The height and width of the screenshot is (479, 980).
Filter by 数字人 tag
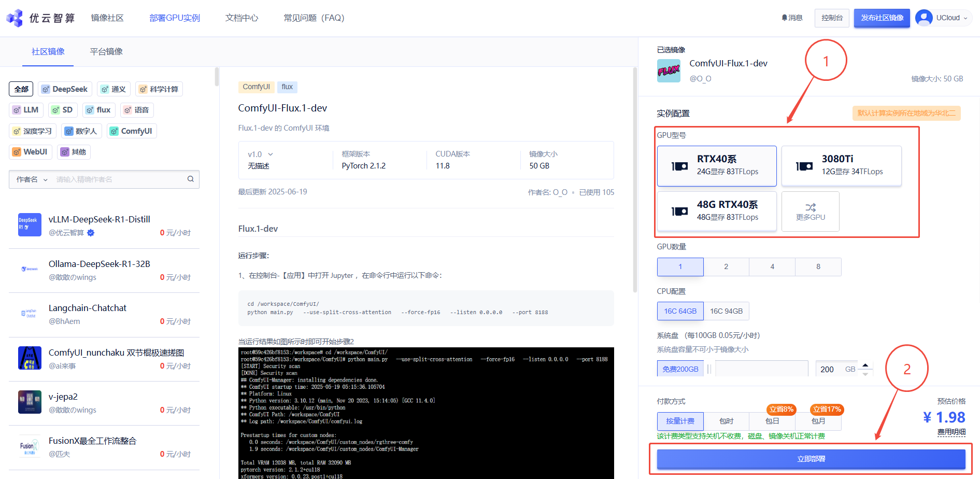tap(81, 131)
